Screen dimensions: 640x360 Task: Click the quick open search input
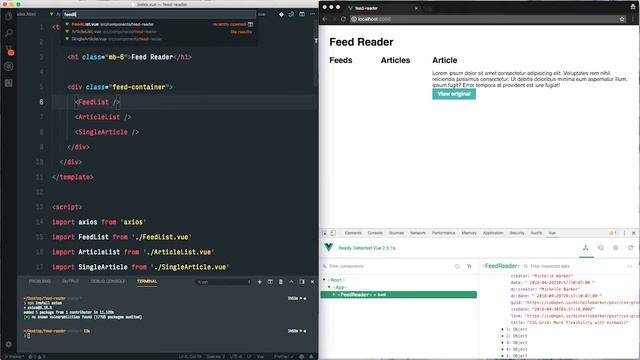(159, 14)
